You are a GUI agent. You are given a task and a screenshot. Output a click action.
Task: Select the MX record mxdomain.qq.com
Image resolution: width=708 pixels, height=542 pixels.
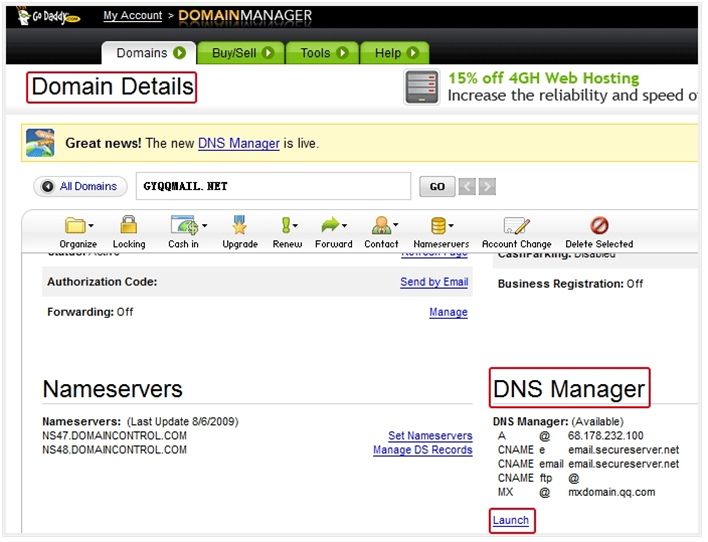click(x=611, y=492)
